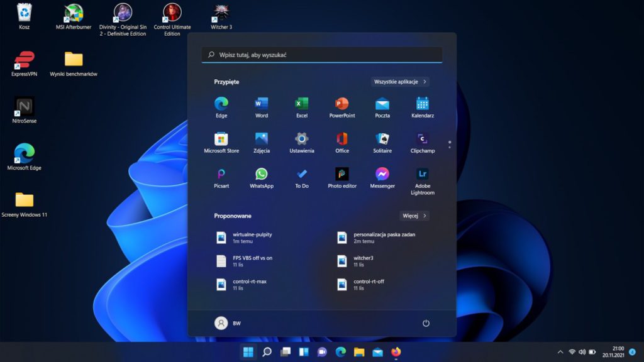Click the Wszystkie aplikacje button
This screenshot has width=644, height=362.
point(400,82)
